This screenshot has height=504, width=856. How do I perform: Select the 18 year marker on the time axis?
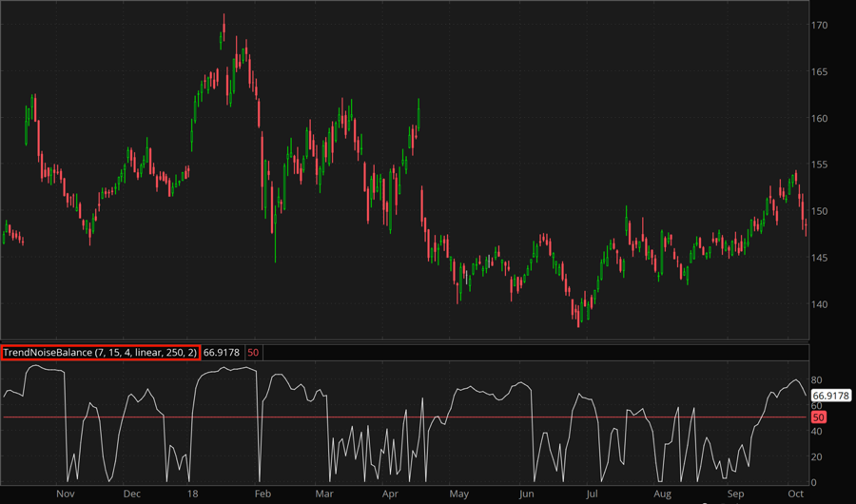pos(193,494)
